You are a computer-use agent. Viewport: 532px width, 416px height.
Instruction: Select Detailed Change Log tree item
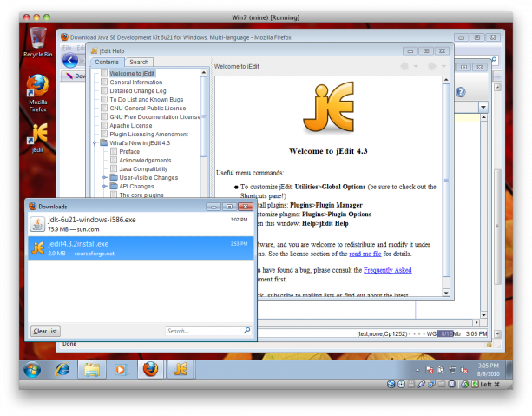coord(138,91)
